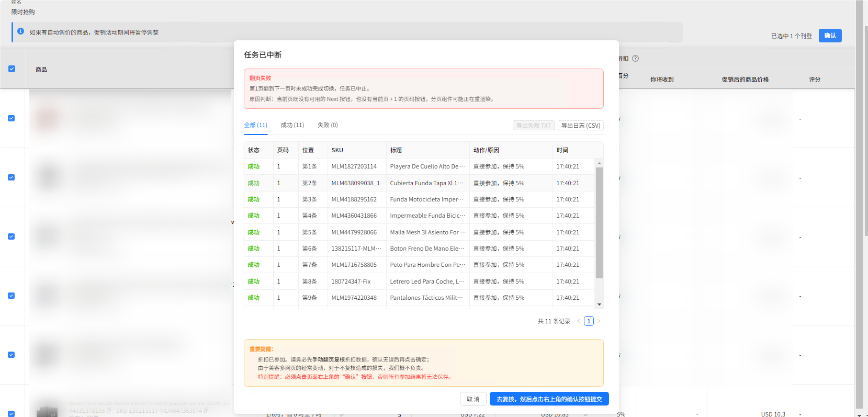Click the 已选中 1 个刊登 label
Viewport: 868px width, 417px height.
[792, 36]
